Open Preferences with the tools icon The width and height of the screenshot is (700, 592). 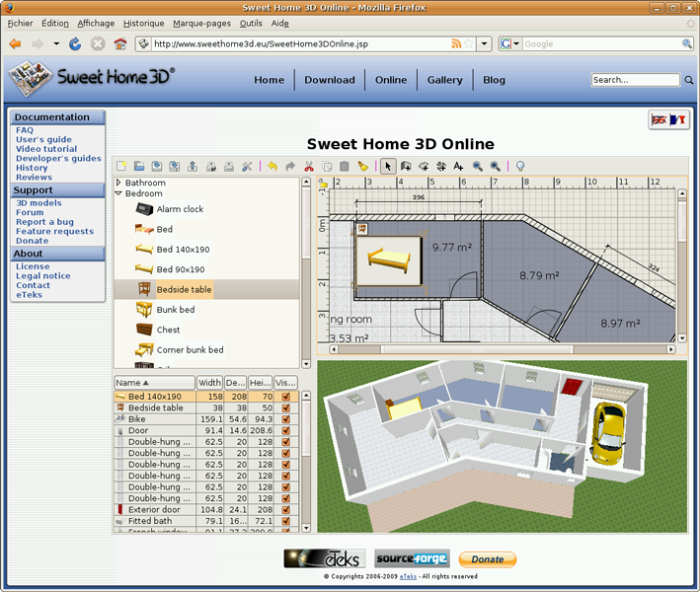[x=247, y=167]
